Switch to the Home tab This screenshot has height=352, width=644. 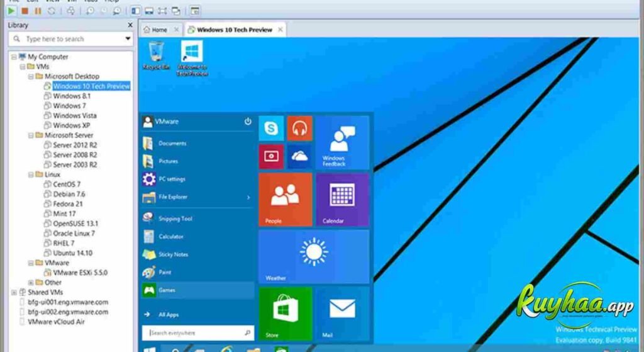click(159, 30)
